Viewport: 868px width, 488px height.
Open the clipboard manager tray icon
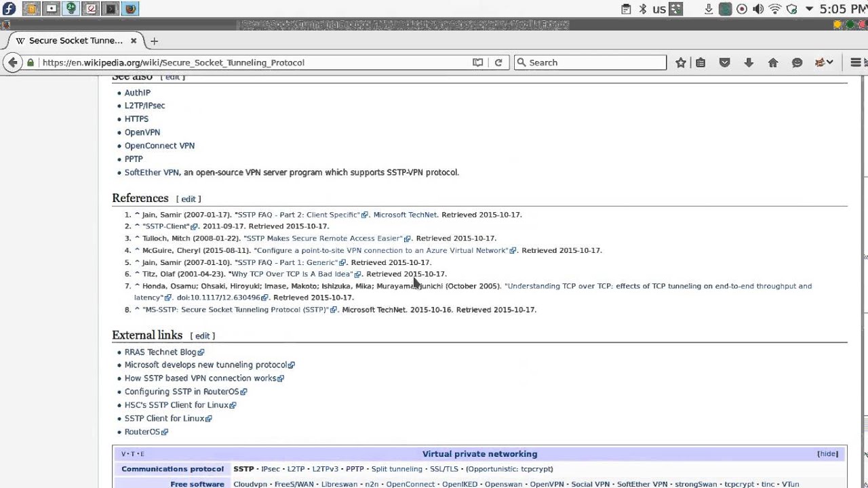(626, 9)
